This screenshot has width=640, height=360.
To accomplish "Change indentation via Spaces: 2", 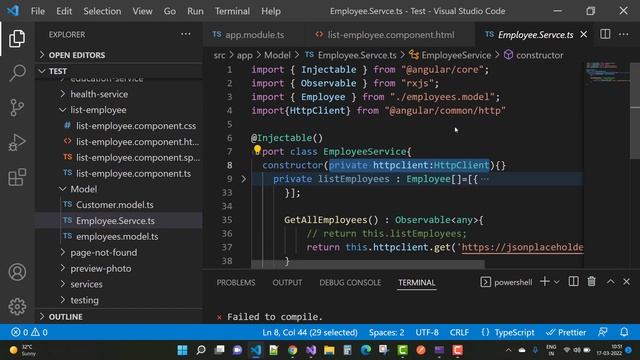I will 387,332.
